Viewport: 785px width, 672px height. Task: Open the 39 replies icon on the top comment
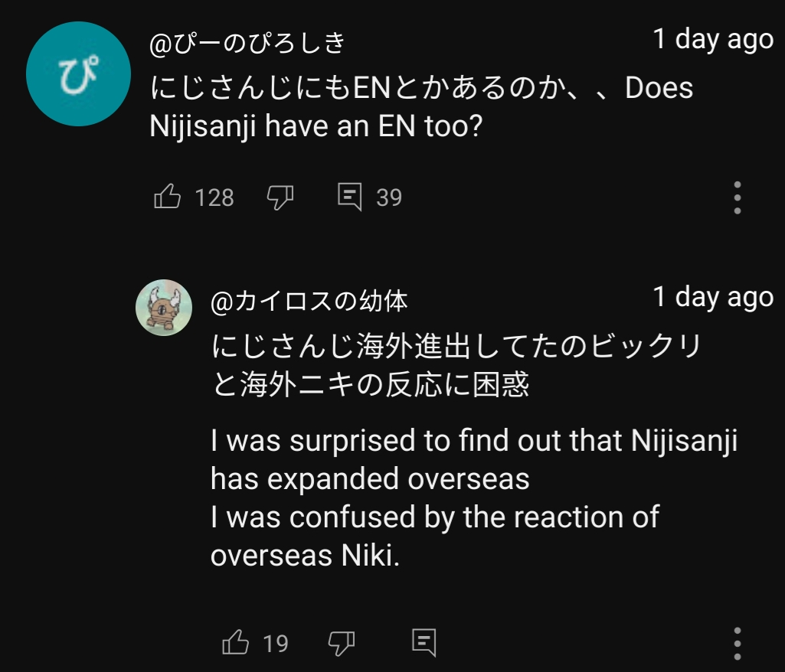(350, 197)
